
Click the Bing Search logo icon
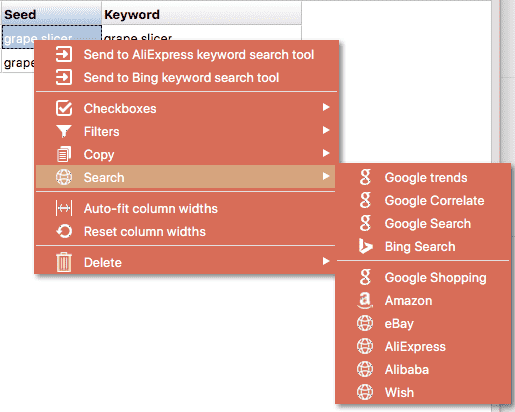pos(365,246)
